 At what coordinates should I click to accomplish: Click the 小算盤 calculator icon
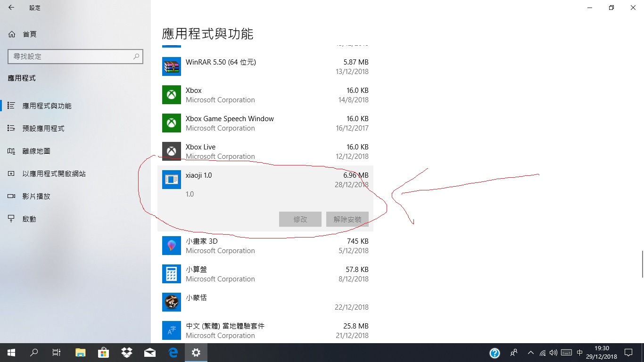click(x=172, y=274)
